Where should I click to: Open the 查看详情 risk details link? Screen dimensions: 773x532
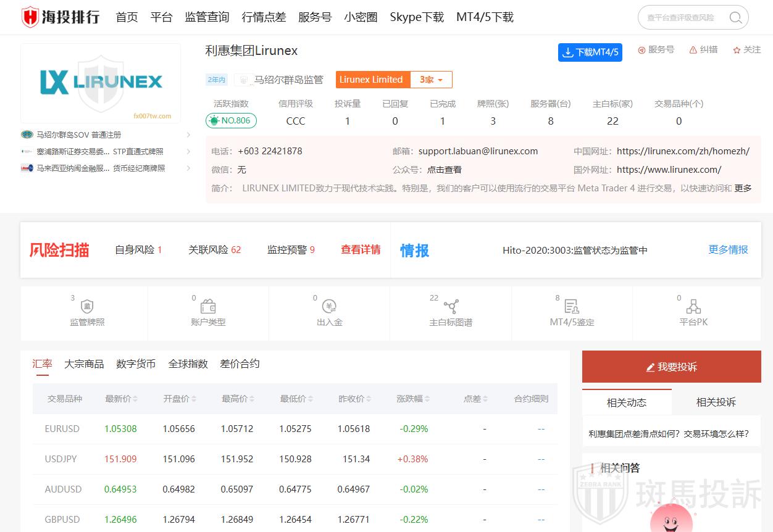pyautogui.click(x=361, y=250)
